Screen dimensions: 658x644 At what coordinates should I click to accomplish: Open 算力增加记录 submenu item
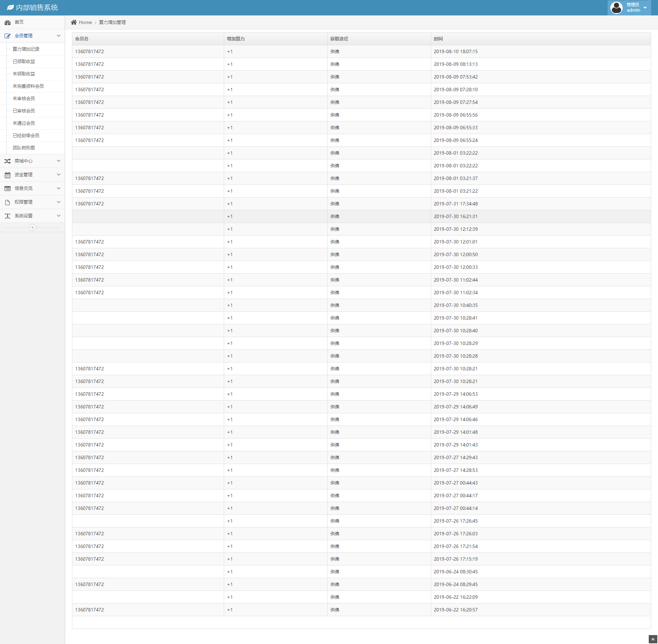pyautogui.click(x=26, y=49)
